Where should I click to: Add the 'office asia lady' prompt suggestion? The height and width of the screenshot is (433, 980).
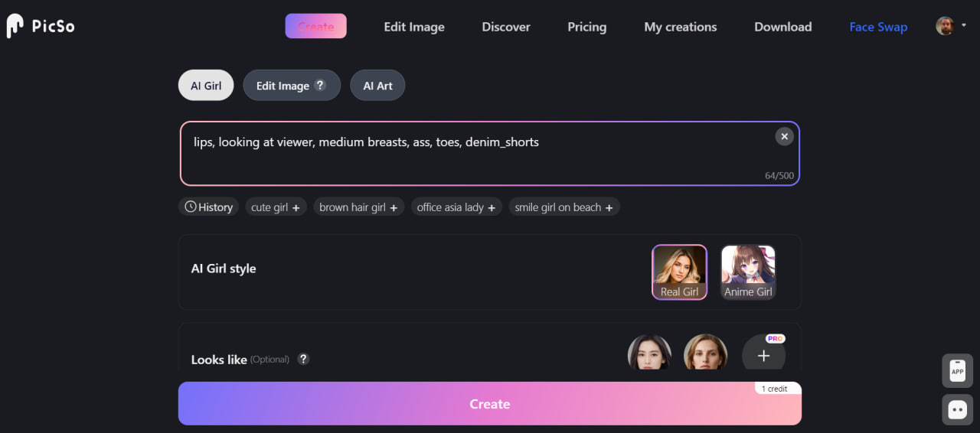[456, 207]
